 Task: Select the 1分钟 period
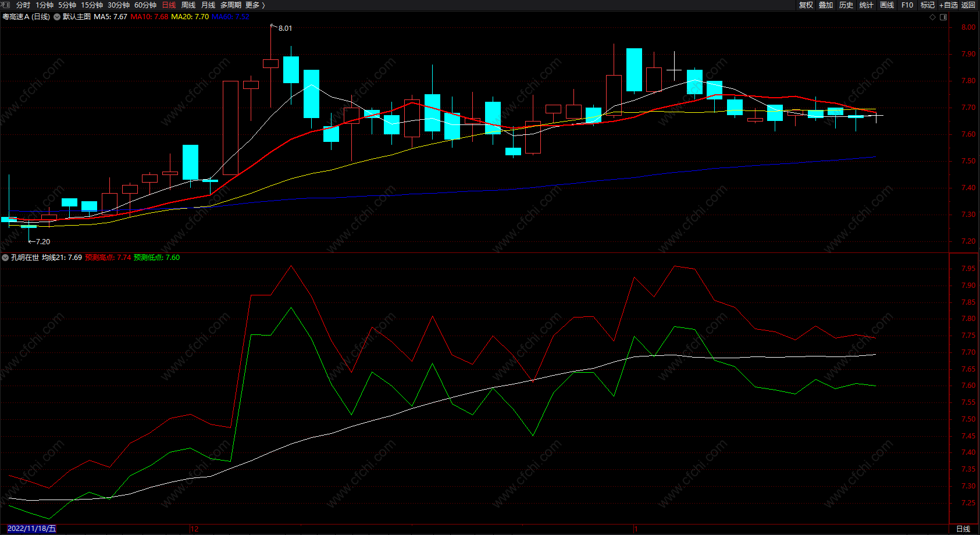tap(45, 5)
